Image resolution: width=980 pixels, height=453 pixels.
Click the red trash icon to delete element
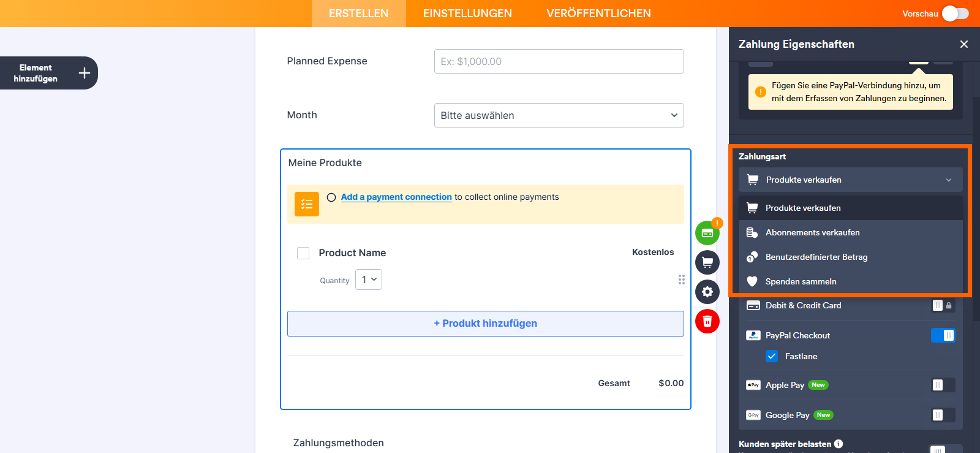click(707, 321)
